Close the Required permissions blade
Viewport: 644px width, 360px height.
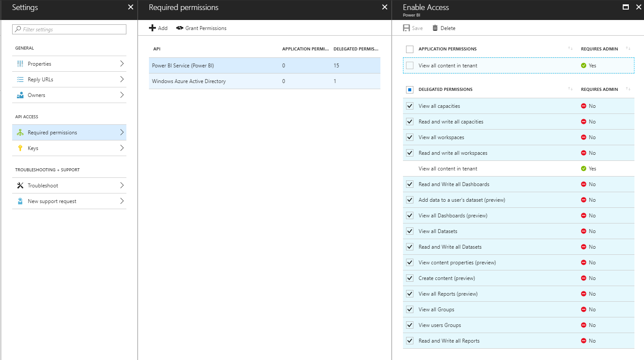pos(384,7)
